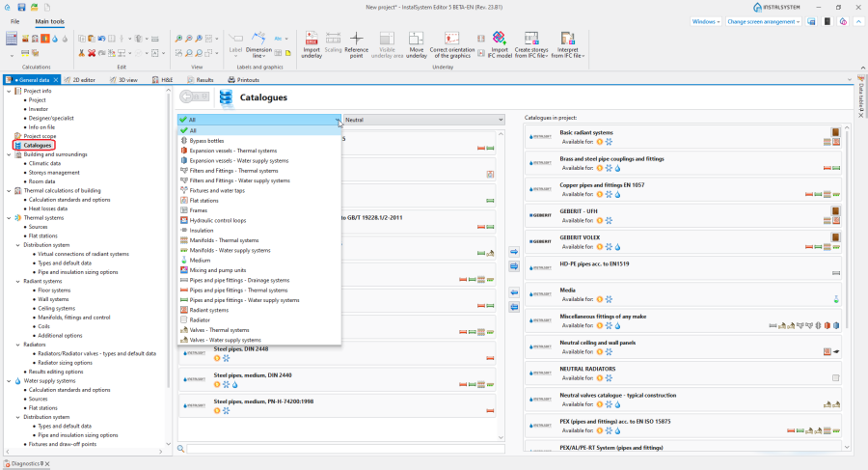Screen dimensions: 868x470
Task: Click the magnifier icon beside the search field
Action: (x=181, y=449)
